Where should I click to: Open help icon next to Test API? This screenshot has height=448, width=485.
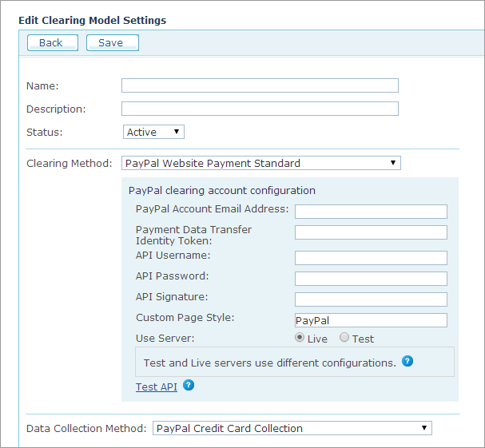click(x=189, y=385)
